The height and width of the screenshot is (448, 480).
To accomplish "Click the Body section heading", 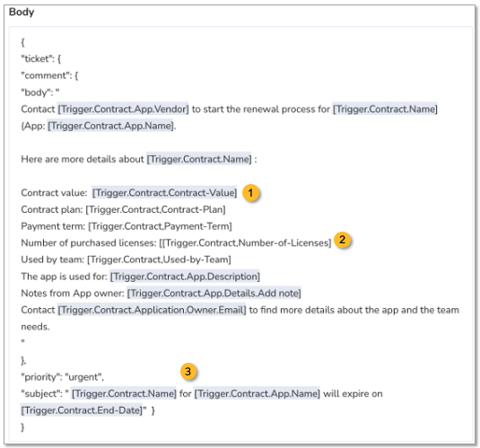I will click(22, 13).
